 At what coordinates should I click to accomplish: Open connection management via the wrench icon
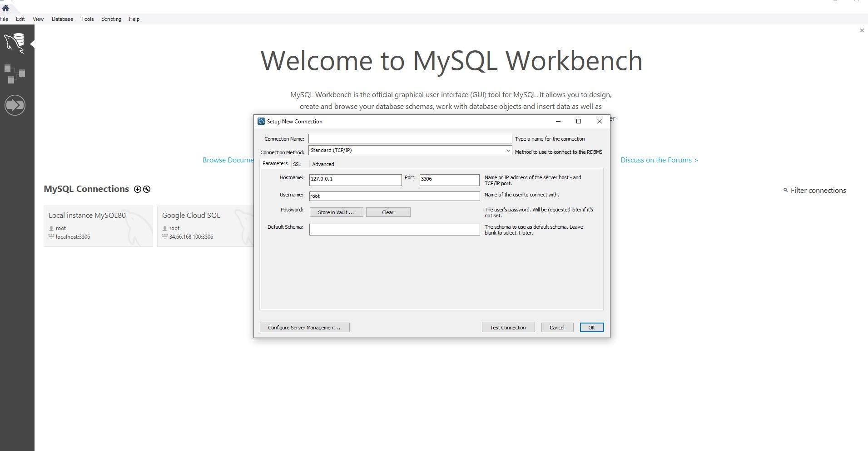point(146,189)
